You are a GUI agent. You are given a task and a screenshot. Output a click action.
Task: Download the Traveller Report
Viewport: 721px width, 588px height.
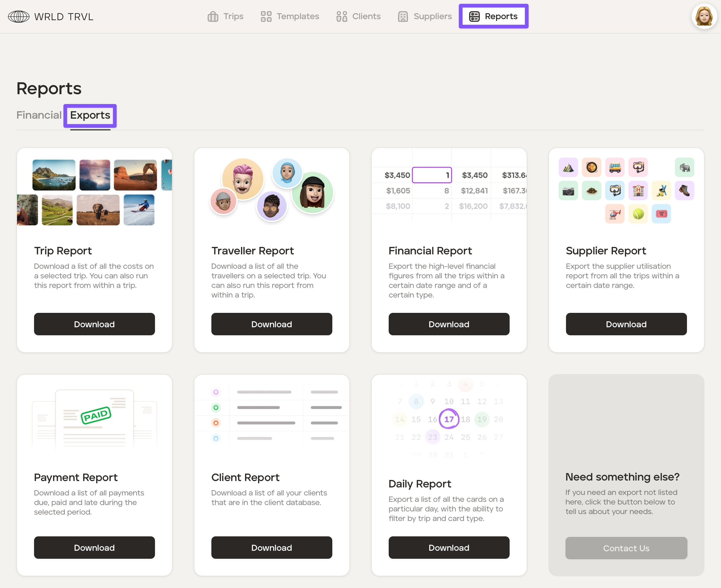tap(272, 324)
